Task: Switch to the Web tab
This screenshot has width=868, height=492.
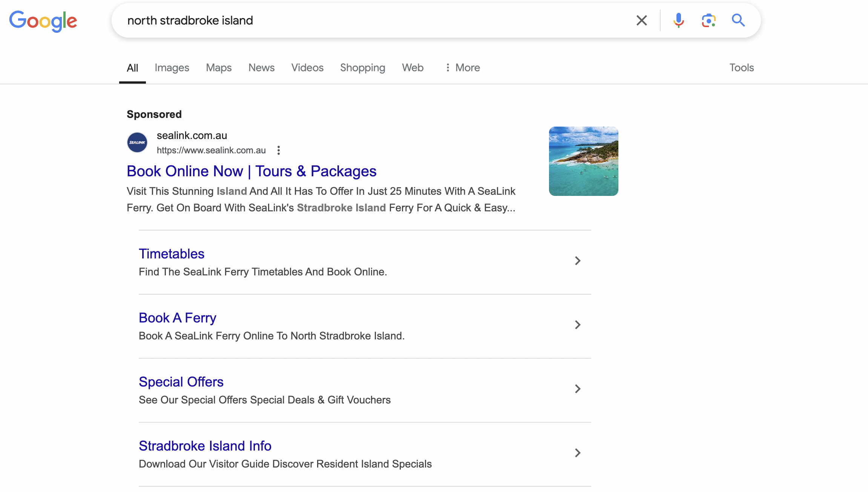Action: 413,68
